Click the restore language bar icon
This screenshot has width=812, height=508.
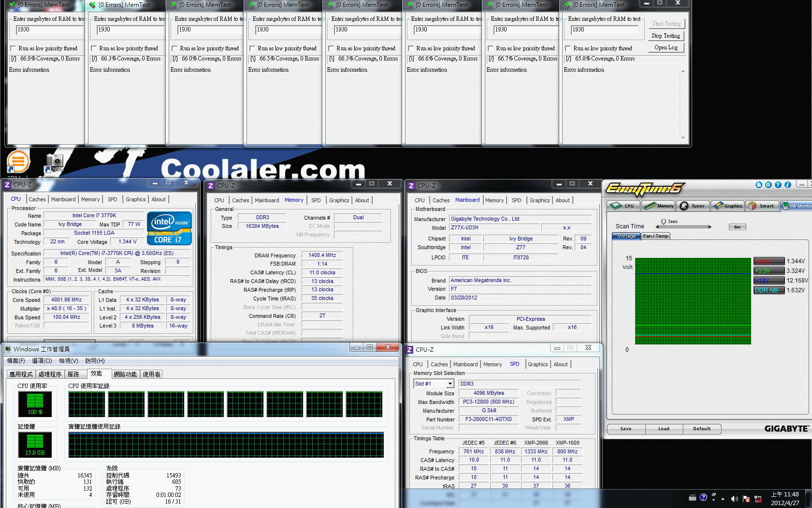coord(714,494)
